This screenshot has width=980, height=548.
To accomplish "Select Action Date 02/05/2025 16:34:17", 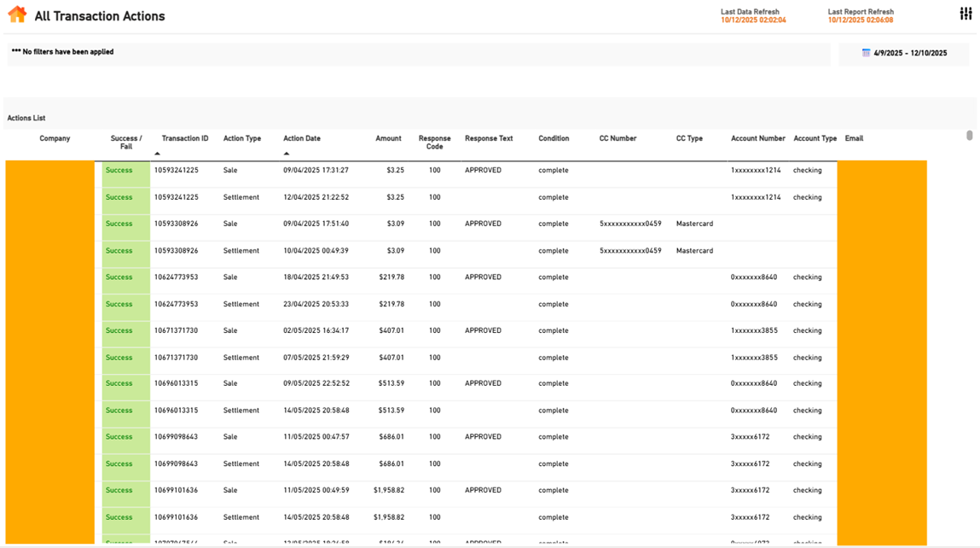I will click(316, 330).
